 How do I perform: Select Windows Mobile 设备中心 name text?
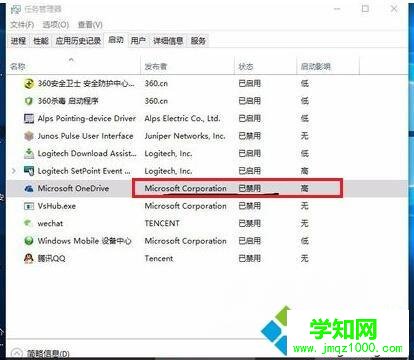click(85, 241)
